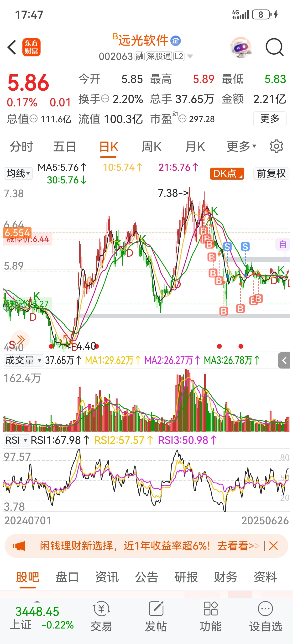293x644 pixels.
Task: Switch to 月K chart tab
Action: pyautogui.click(x=195, y=146)
